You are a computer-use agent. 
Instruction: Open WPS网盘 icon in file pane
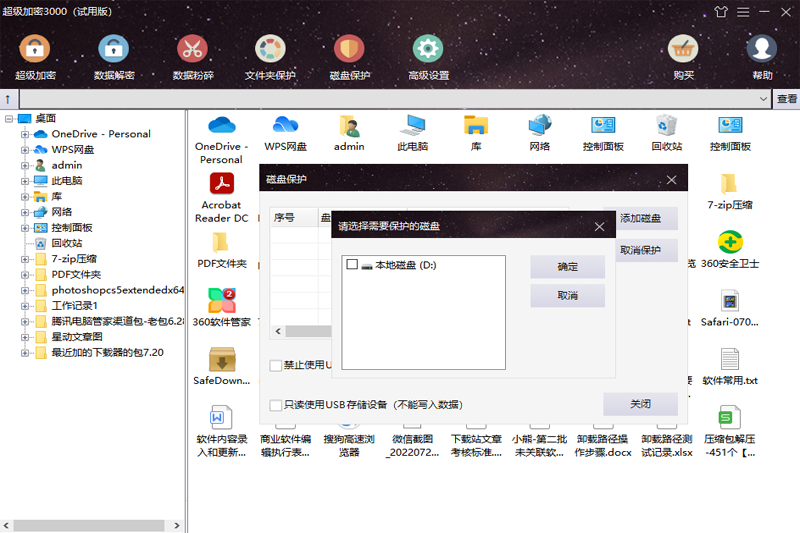286,133
